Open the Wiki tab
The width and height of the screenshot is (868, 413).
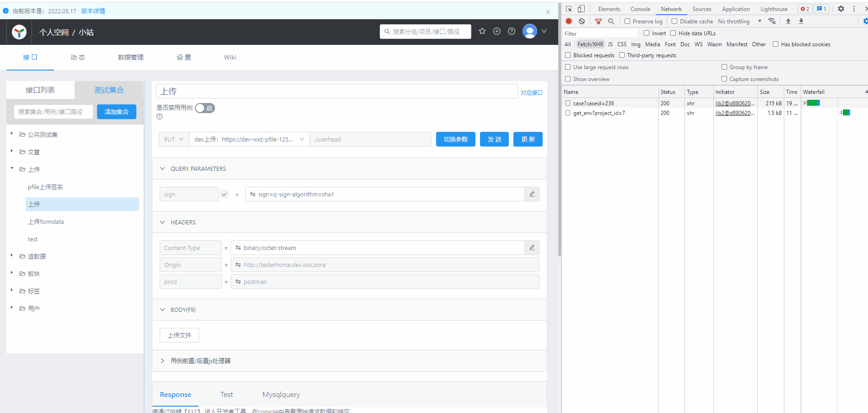230,57
